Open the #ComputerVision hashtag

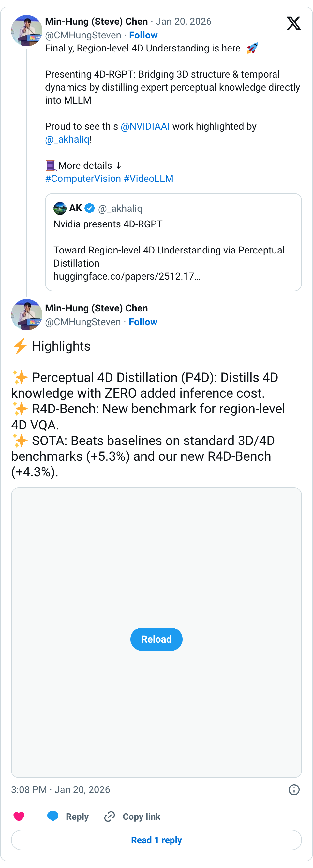[x=83, y=179]
